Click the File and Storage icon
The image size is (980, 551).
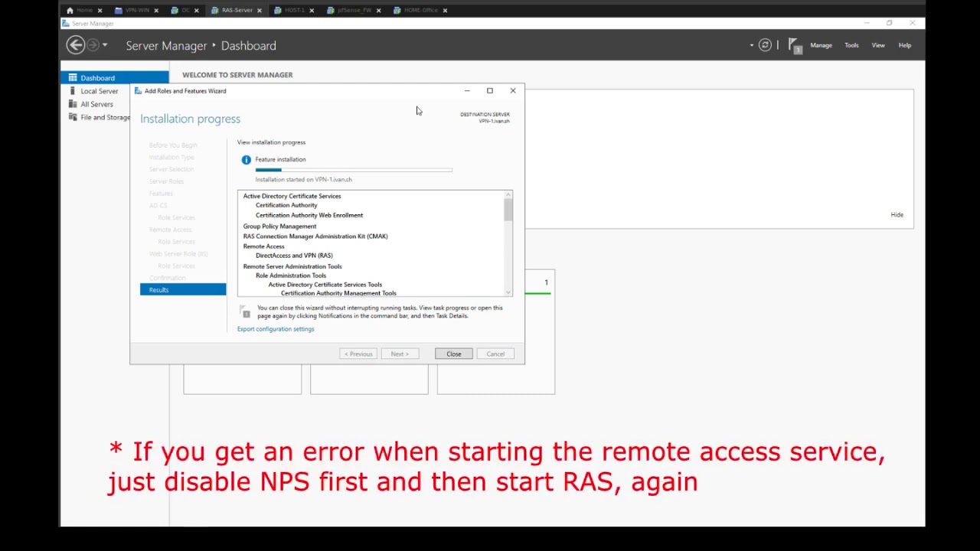click(73, 116)
